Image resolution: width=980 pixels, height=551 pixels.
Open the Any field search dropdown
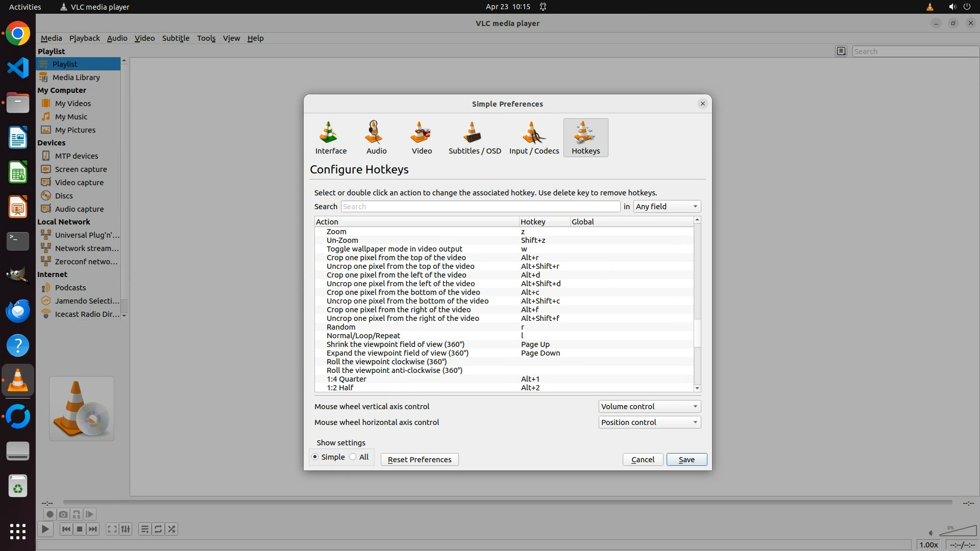pyautogui.click(x=667, y=207)
